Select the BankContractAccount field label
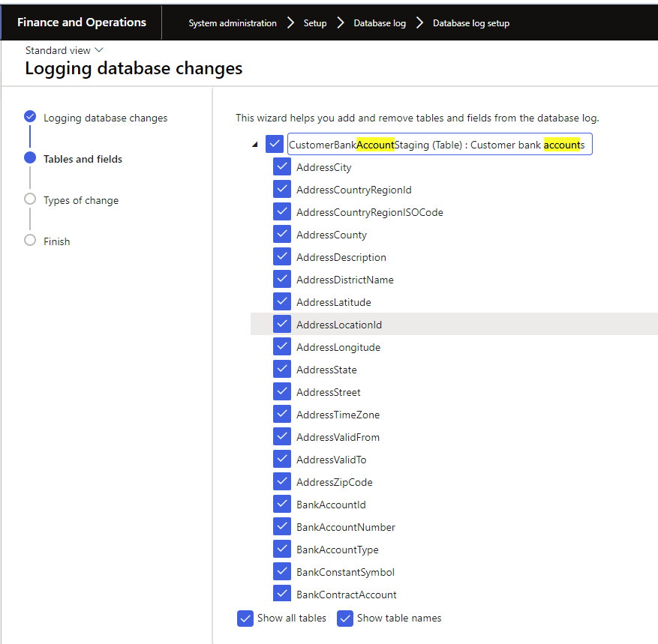Viewport: 658px width, 644px height. [x=346, y=595]
